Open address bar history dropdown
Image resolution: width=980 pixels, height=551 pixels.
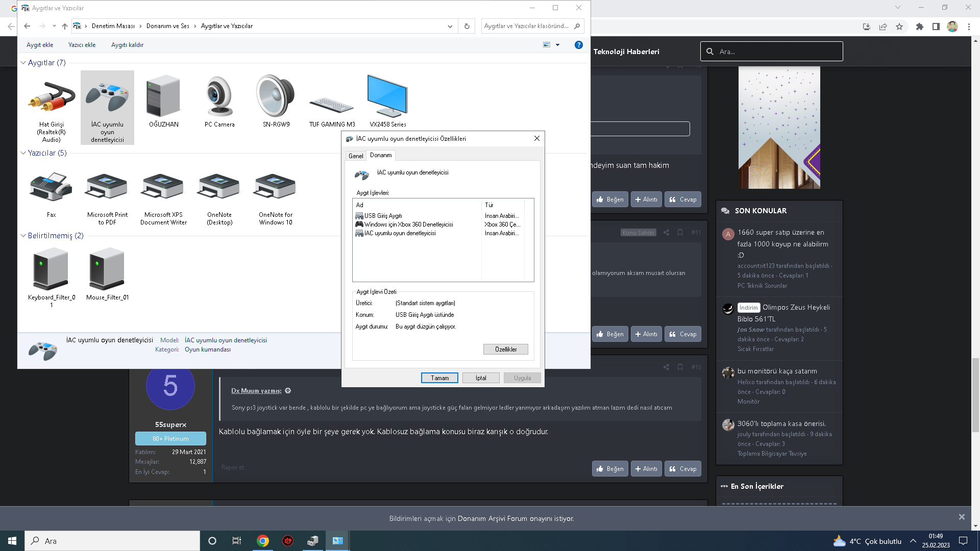pos(450,26)
